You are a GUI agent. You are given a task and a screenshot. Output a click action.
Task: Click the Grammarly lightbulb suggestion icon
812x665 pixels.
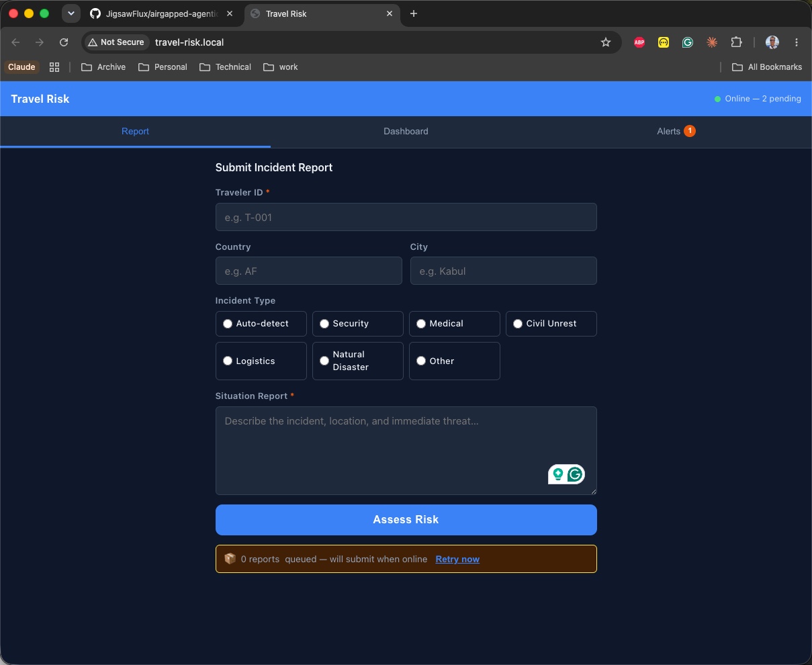[557, 474]
